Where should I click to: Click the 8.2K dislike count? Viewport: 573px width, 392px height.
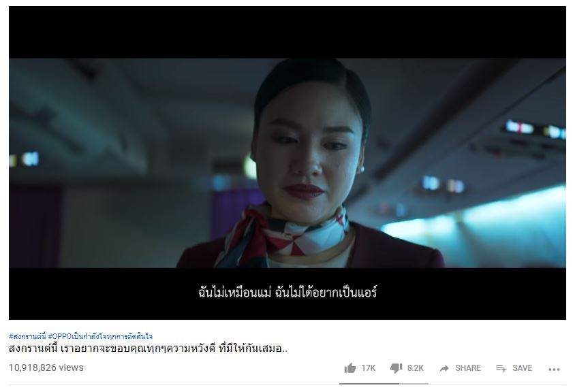(x=416, y=368)
